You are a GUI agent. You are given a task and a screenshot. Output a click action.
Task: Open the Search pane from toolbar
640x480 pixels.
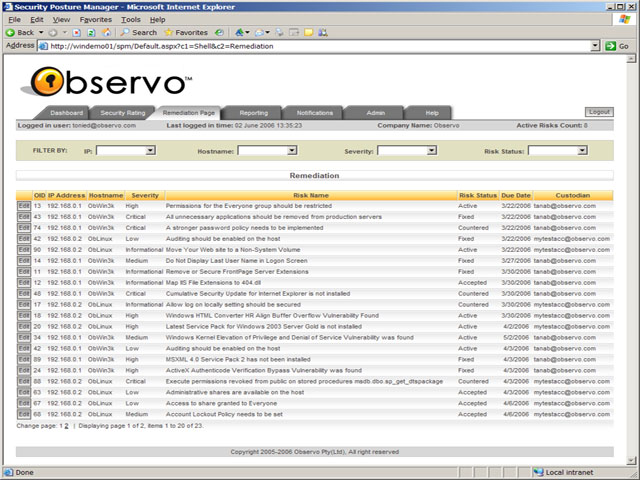coord(139,33)
